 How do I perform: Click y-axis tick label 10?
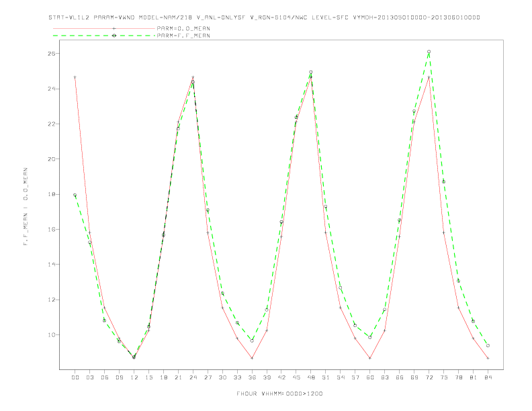click(x=52, y=334)
